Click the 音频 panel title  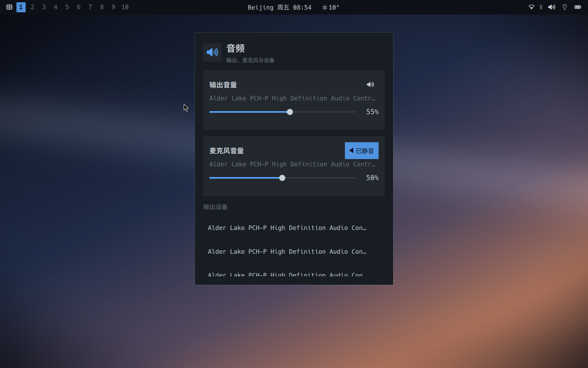(235, 48)
